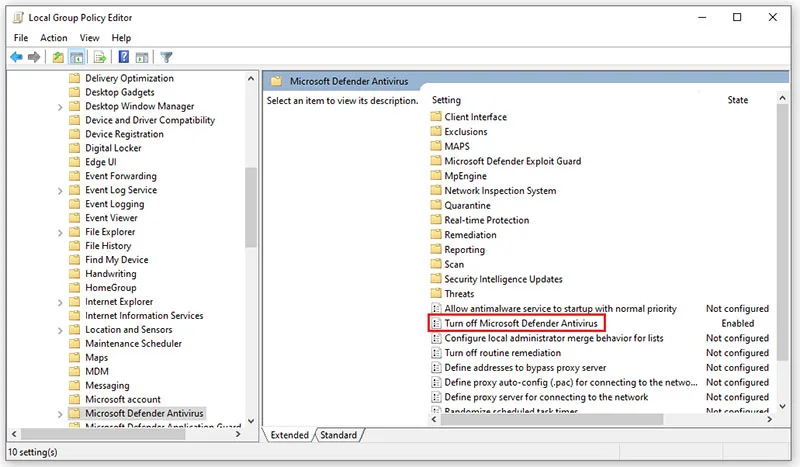Screen dimensions: 800x467
Task: Switch to the Extended tab
Action: (x=289, y=435)
